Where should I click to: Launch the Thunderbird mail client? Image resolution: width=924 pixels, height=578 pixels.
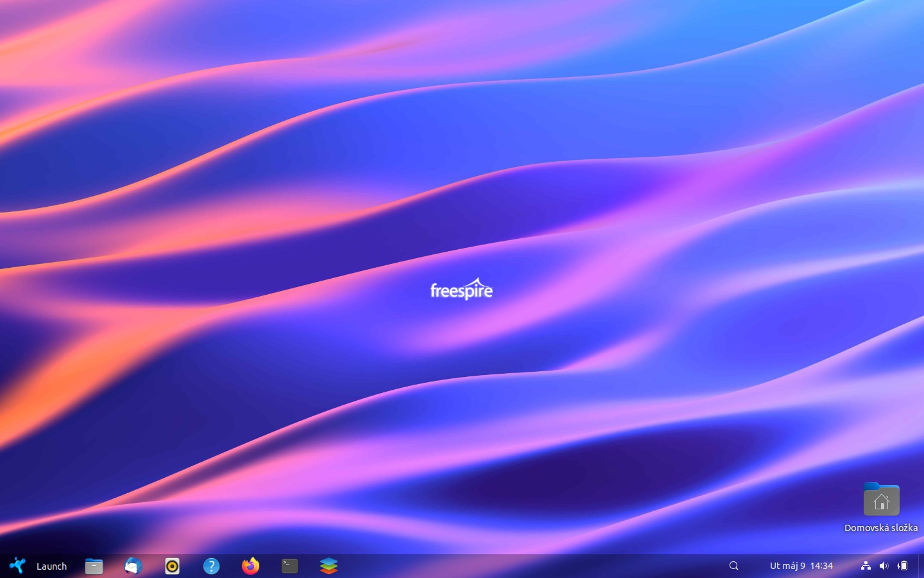[x=133, y=566]
